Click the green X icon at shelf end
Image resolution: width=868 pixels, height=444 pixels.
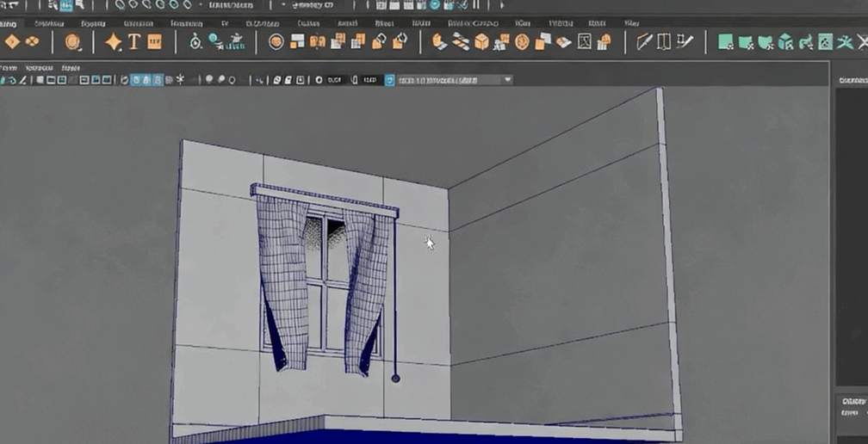[846, 41]
